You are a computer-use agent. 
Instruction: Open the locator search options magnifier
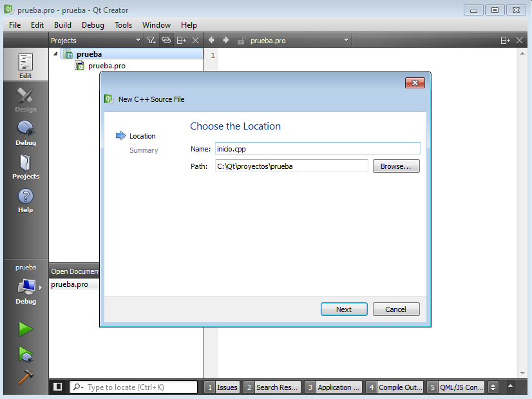79,387
